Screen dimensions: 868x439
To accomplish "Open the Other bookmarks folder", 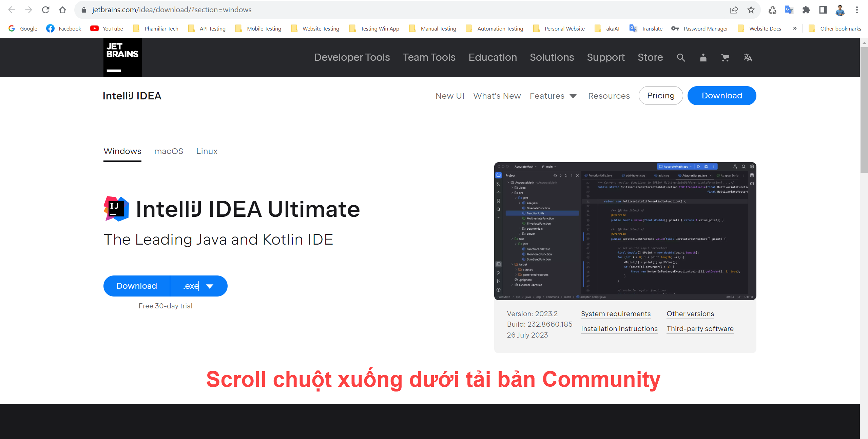I will tap(835, 28).
